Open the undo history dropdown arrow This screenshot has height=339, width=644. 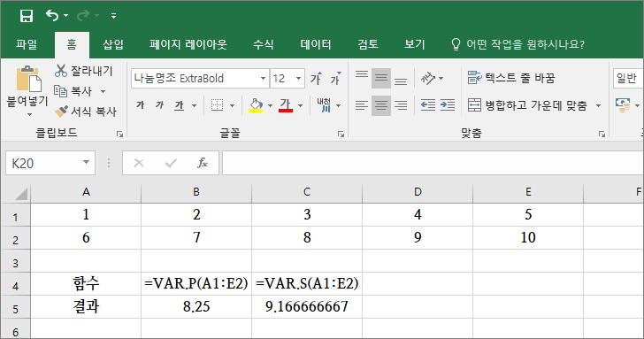[66, 16]
